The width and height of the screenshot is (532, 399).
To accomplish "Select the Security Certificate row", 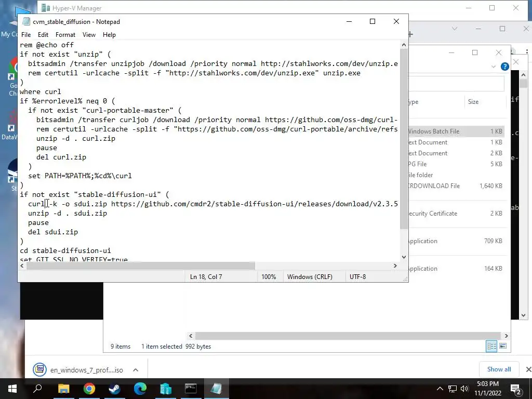I will (456, 214).
